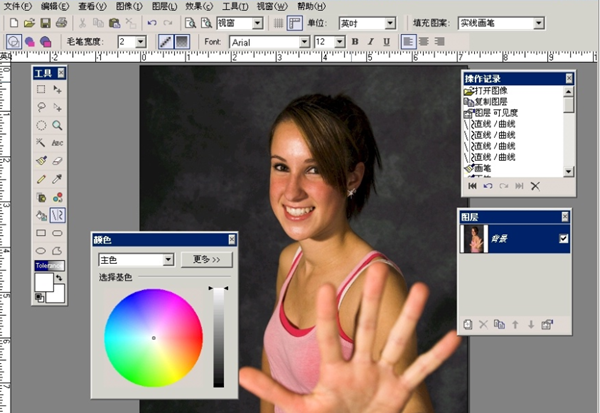Viewport: 600px width, 413px height.
Task: Click the Print toolbar icon
Action: point(61,23)
